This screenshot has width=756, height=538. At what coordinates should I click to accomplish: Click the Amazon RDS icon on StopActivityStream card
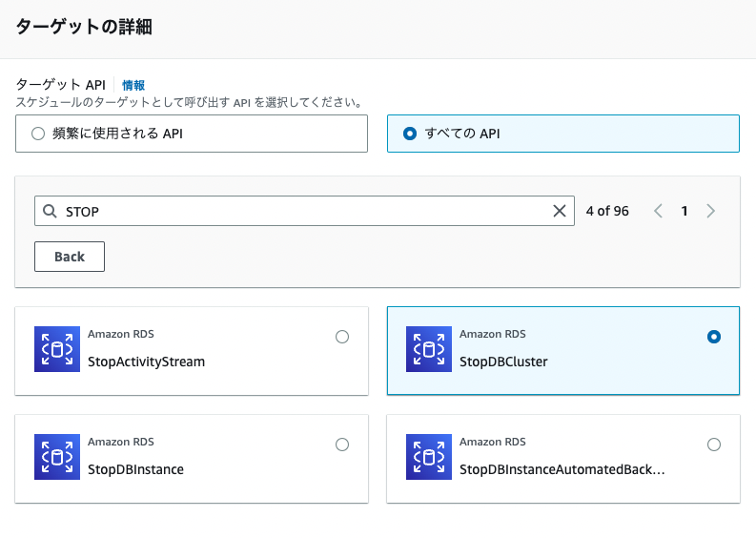click(57, 349)
